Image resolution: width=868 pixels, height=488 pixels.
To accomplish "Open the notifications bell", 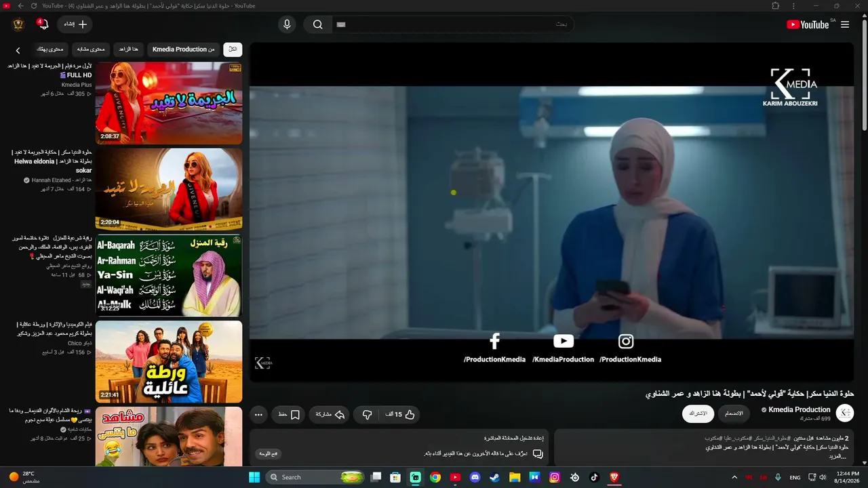I will coord(43,24).
